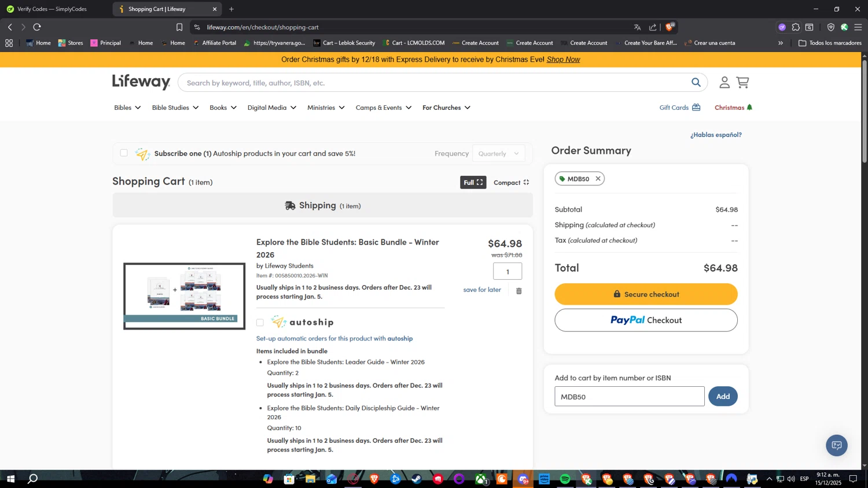868x488 pixels.
Task: Click the browser back arrow
Action: tap(10, 27)
